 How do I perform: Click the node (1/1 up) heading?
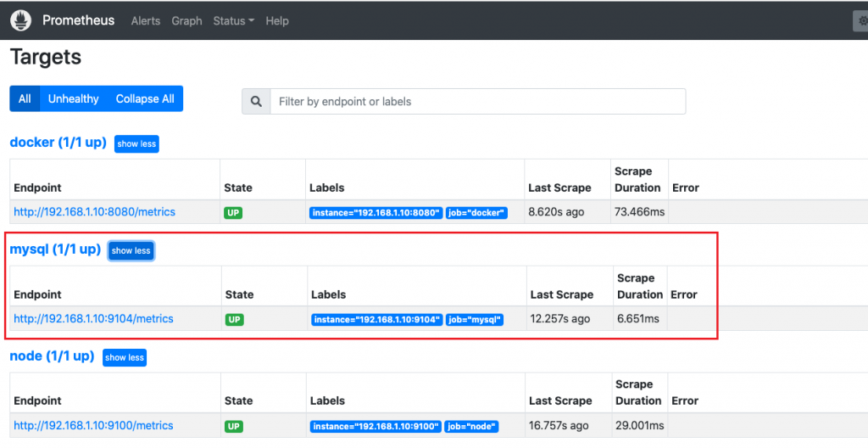tap(52, 356)
